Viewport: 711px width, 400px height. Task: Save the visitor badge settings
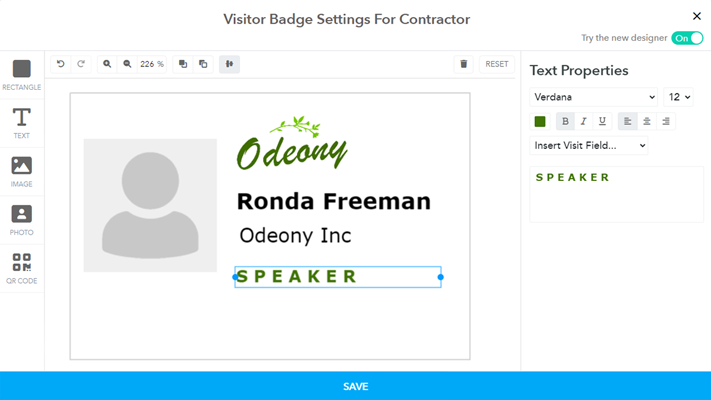(x=355, y=386)
